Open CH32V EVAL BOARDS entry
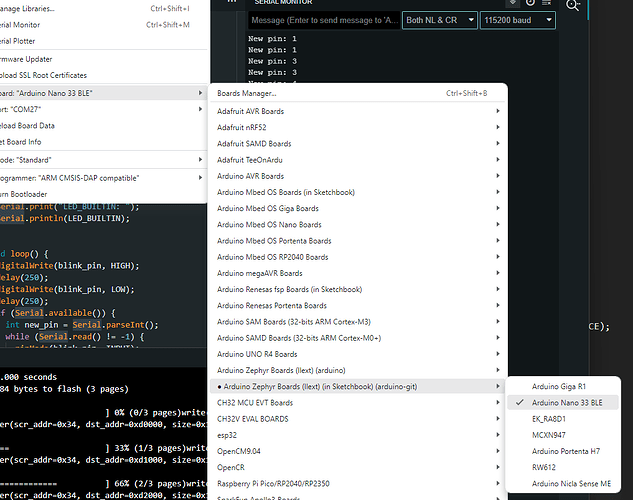This screenshot has height=500, width=633. (x=358, y=418)
